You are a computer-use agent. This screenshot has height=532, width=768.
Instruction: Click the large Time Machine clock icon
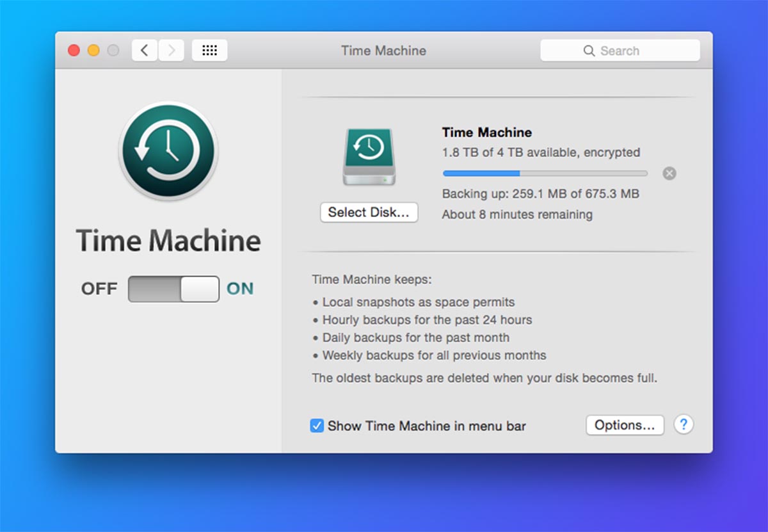pyautogui.click(x=168, y=150)
